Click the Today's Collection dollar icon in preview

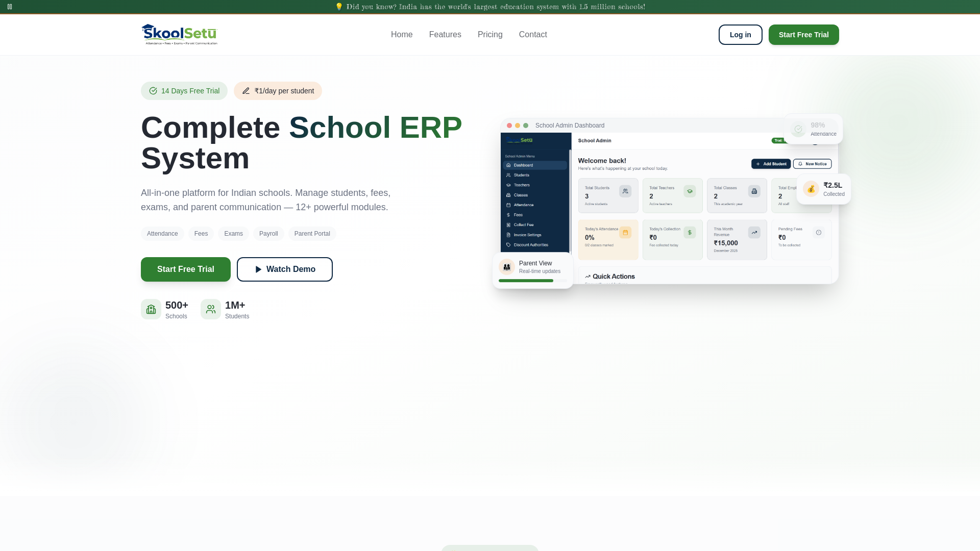[x=690, y=233]
